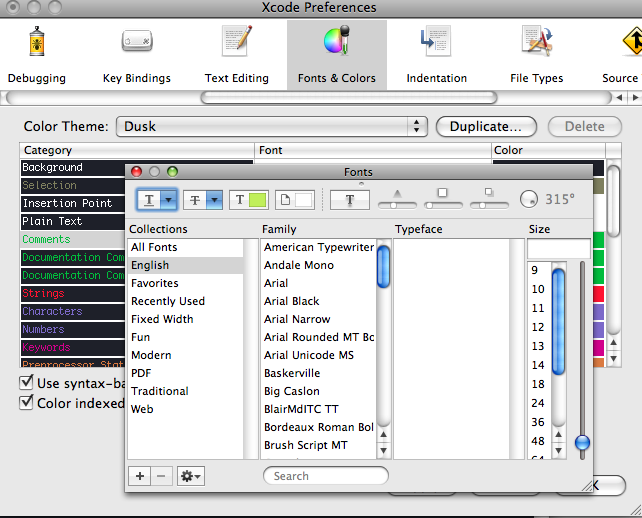Add a new font collection with plus
The height and width of the screenshot is (518, 642).
click(140, 476)
